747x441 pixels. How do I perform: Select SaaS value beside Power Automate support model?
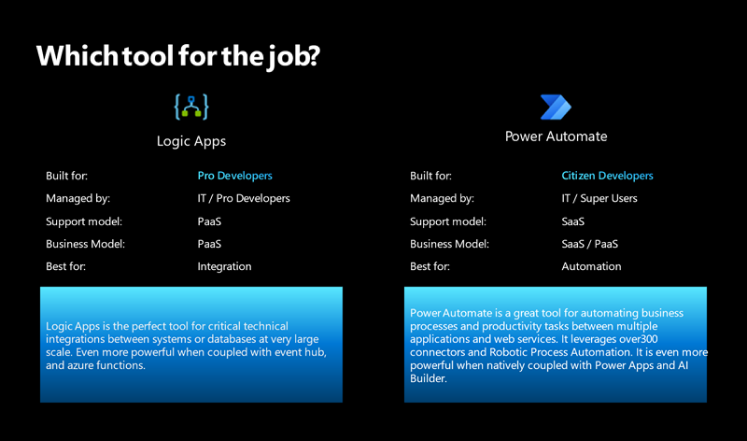click(573, 221)
